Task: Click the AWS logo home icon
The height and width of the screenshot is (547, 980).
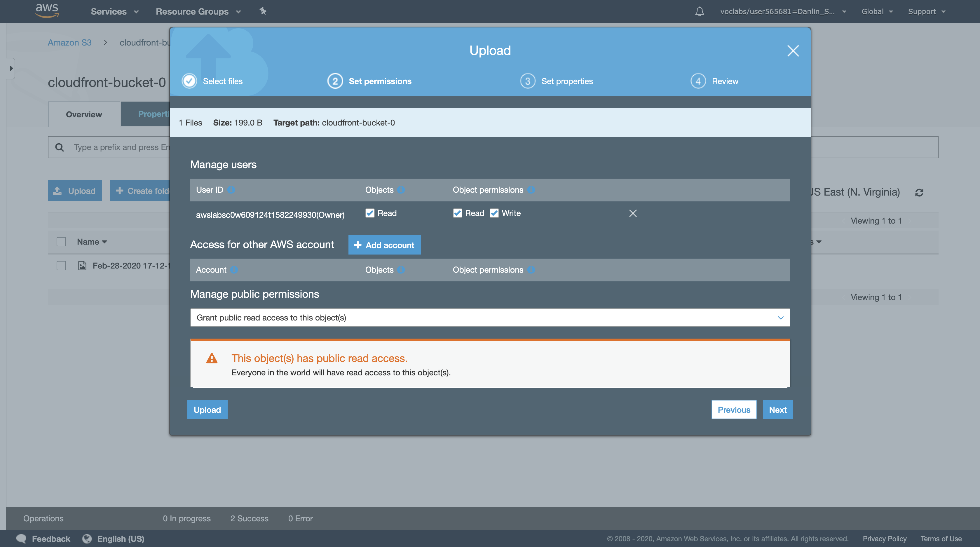Action: click(47, 11)
